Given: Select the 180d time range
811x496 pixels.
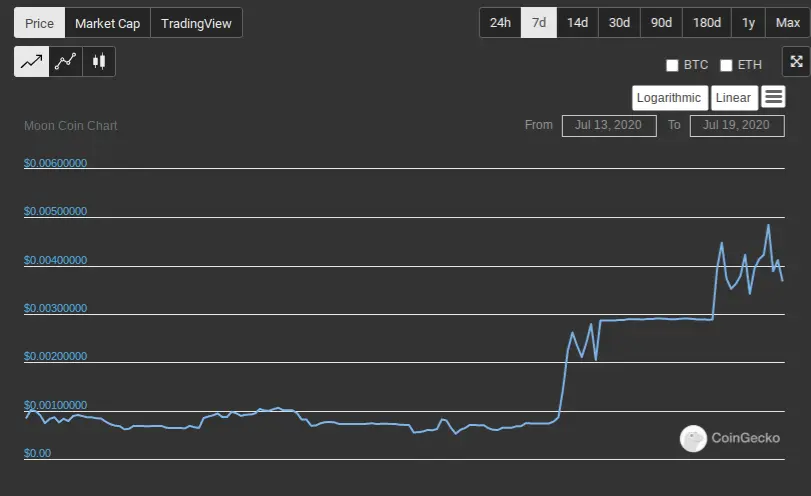Looking at the screenshot, I should tap(707, 23).
